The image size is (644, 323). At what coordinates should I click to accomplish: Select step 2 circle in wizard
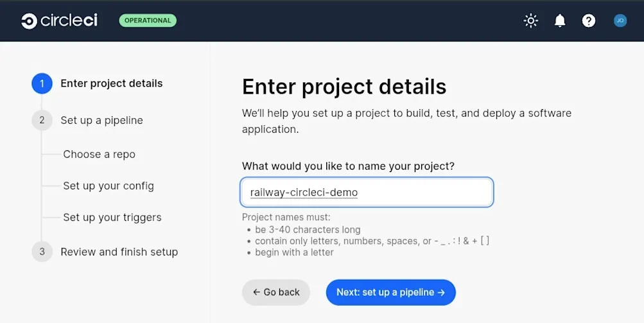tap(42, 120)
